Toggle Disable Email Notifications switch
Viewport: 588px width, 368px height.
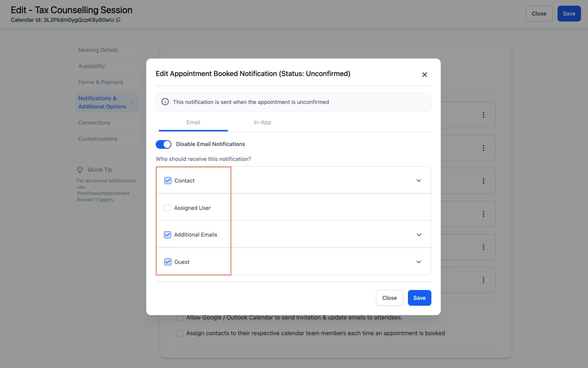163,144
